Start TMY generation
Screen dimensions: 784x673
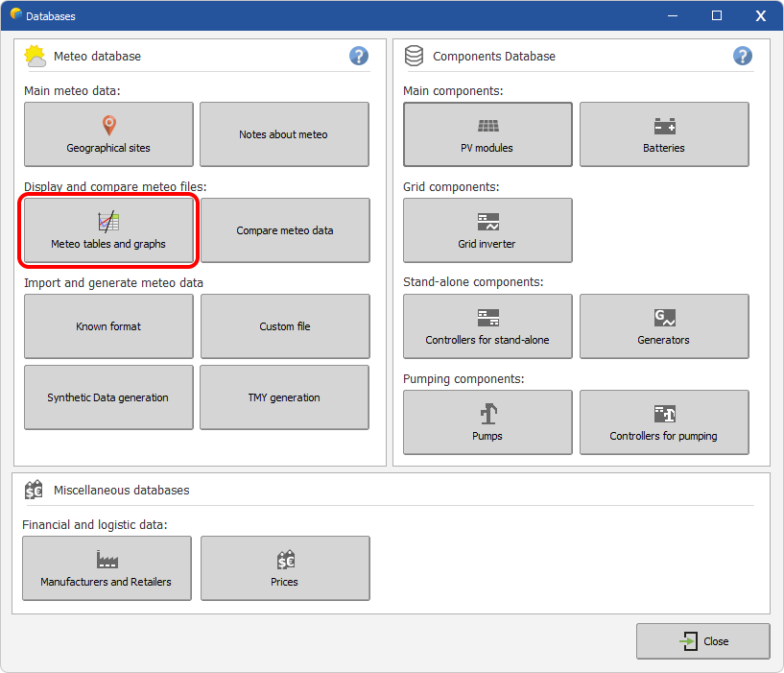284,397
